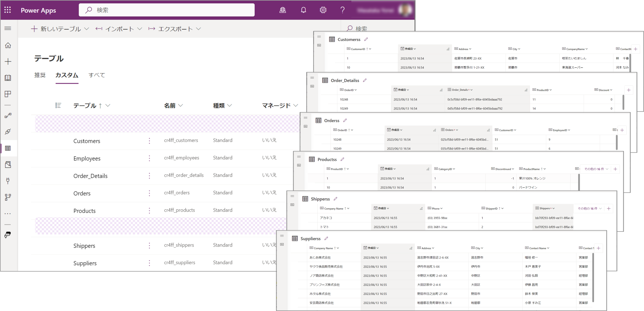The width and height of the screenshot is (644, 311).
Task: Click the Create plus icon in sidebar
Action: (8, 61)
